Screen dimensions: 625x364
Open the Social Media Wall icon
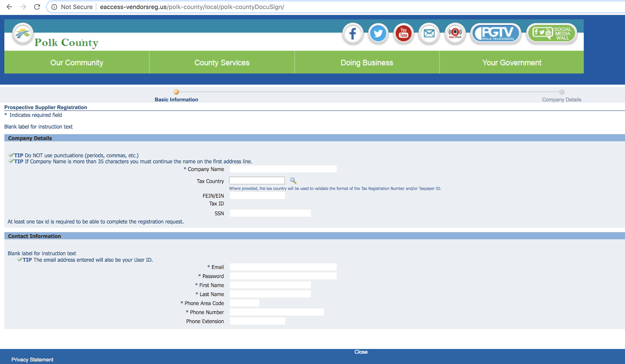[x=552, y=34]
